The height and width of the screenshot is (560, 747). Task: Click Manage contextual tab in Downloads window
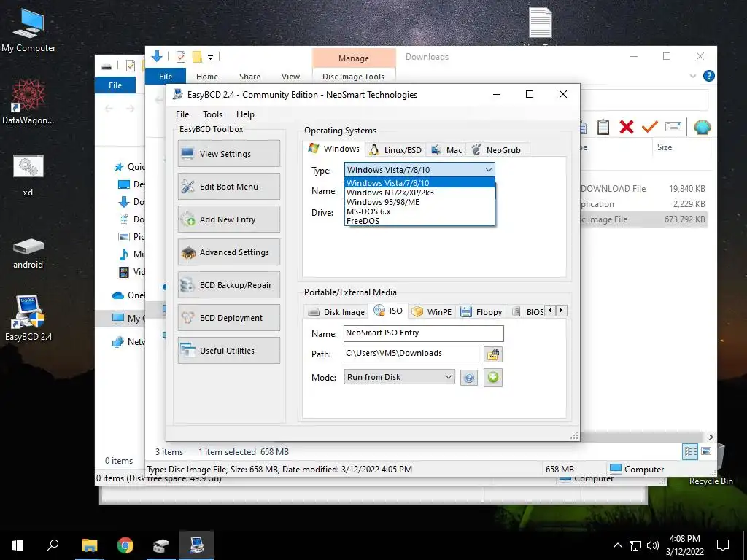click(x=354, y=58)
